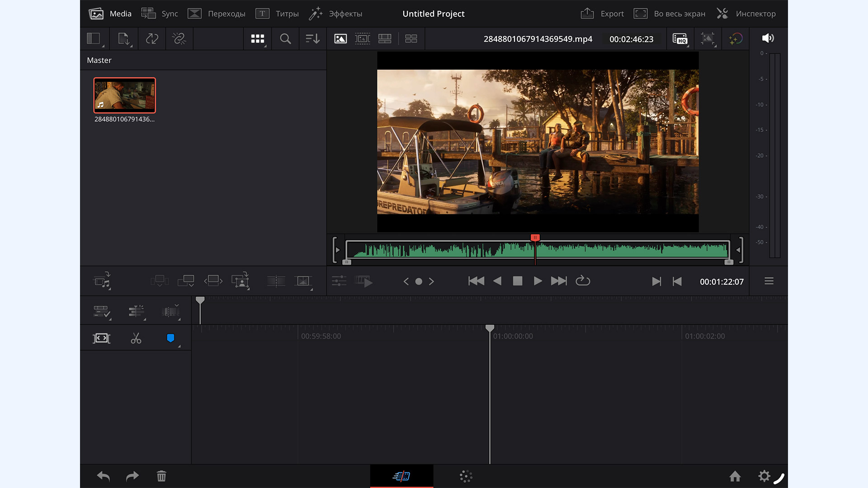The height and width of the screenshot is (488, 868).
Task: Select the scissors split clip tool
Action: click(x=136, y=338)
